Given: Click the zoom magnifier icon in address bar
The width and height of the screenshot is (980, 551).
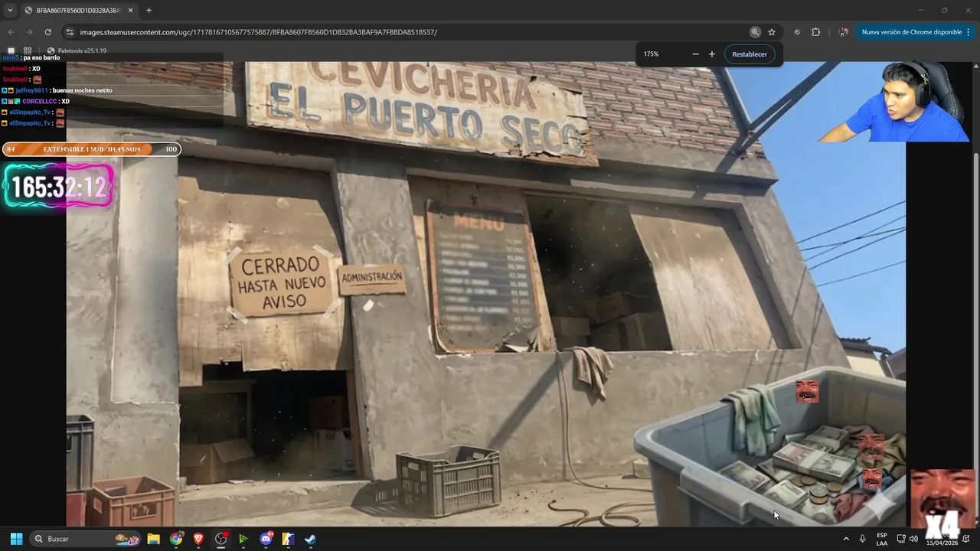Looking at the screenshot, I should tap(755, 32).
